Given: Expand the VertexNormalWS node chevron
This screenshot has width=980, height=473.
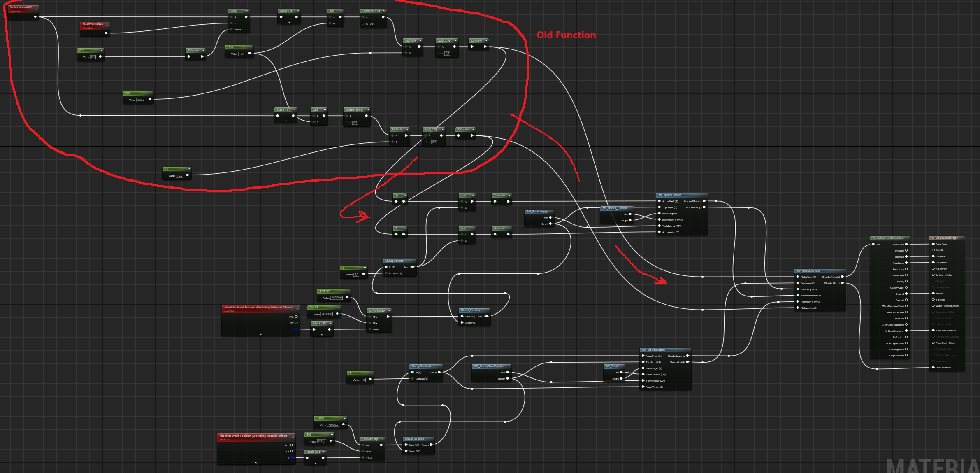Looking at the screenshot, I should (x=37, y=9).
